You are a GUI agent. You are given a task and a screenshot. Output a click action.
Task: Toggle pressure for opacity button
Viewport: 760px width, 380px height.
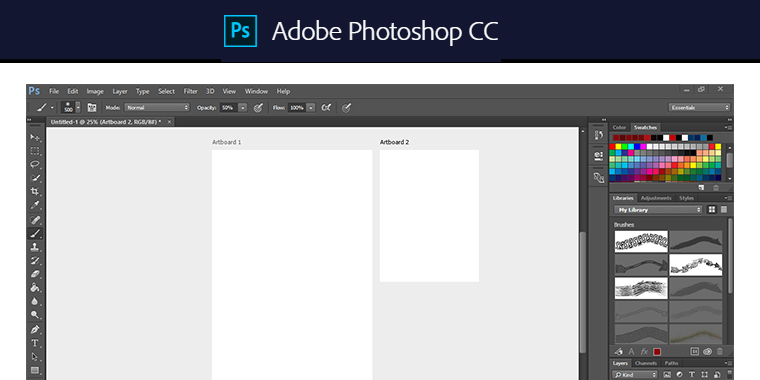258,108
